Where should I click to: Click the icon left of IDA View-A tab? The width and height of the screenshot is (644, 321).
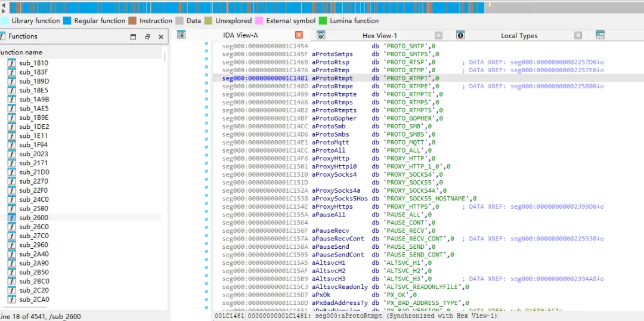point(181,35)
